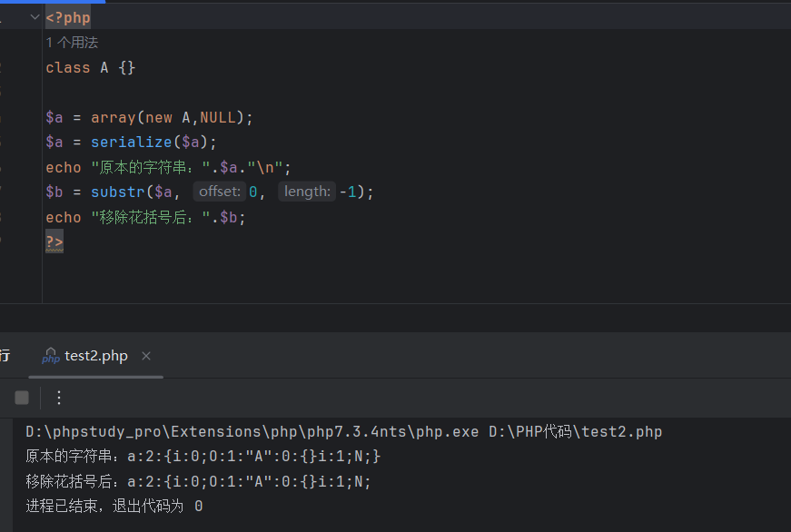Screen dimensions: 791x532
Task: Click the PHP file icon on test2.php tab
Action: click(51, 356)
